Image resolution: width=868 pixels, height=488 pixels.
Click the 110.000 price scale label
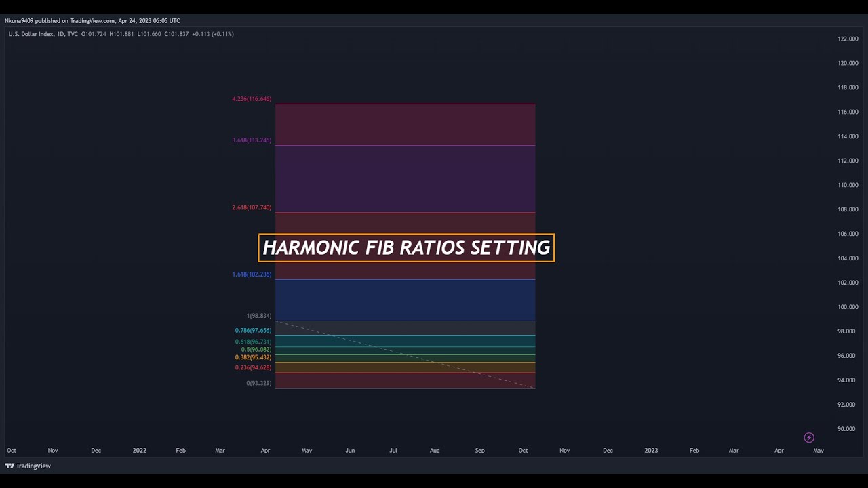pyautogui.click(x=848, y=185)
